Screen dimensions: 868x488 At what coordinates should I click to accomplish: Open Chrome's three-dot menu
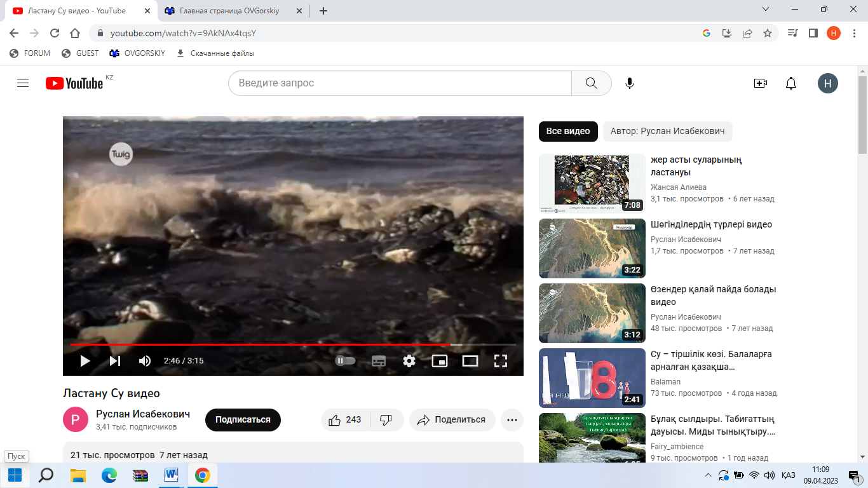(854, 33)
